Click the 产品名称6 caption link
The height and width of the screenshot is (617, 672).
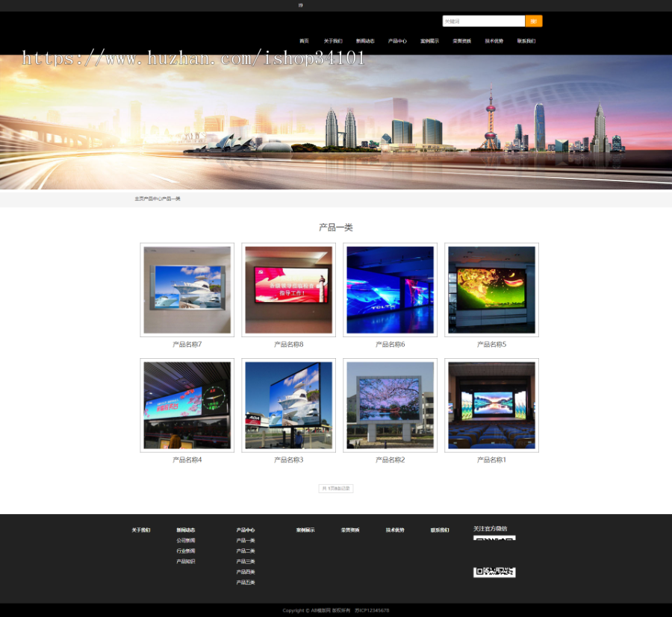tap(390, 344)
